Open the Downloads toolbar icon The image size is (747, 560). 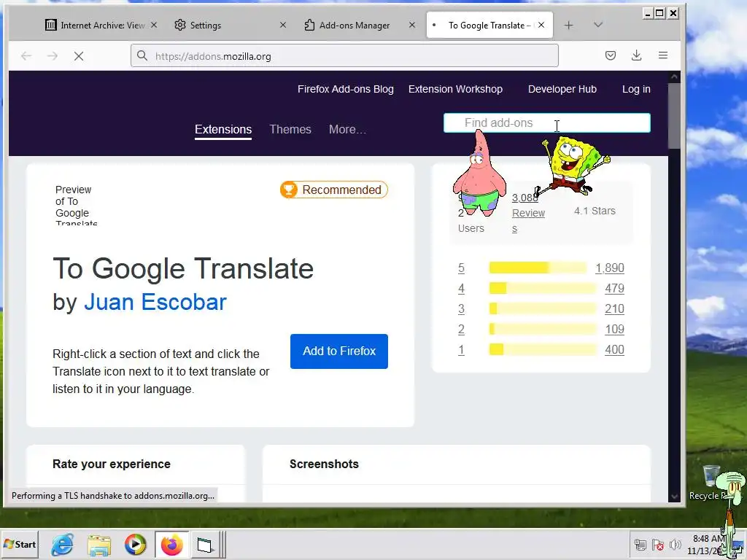[636, 55]
